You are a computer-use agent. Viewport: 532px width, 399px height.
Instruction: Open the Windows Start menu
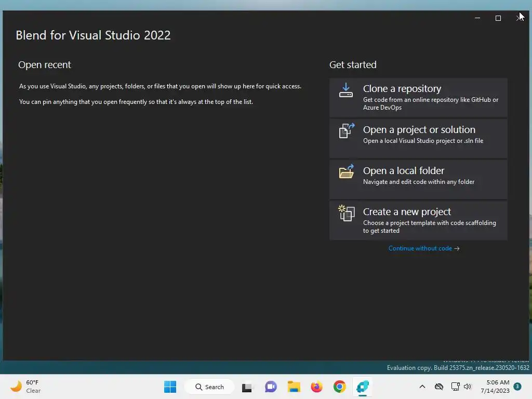click(170, 387)
